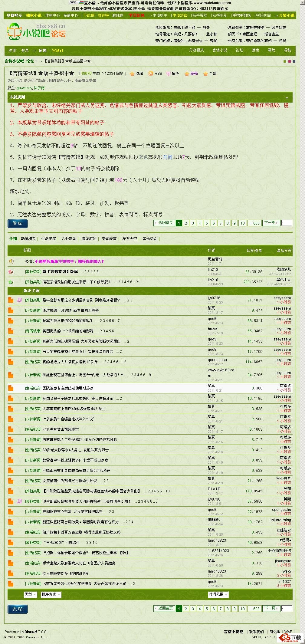Screen dimensions: 305x644
Task: Select the 动漫相关 category tab
Action: coord(28,239)
